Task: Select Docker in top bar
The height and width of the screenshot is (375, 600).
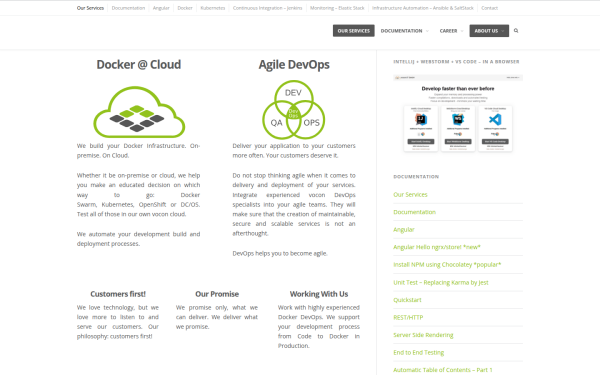Action: click(185, 8)
